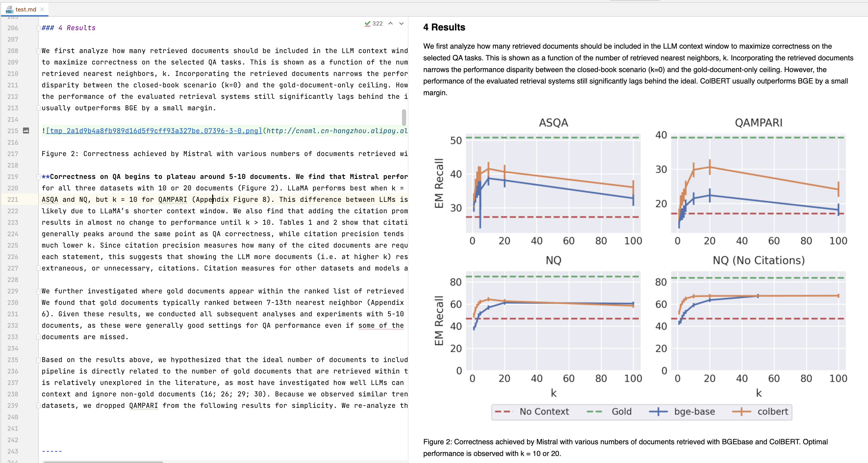The image size is (868, 463).
Task: Collapse the '### 4 Results' heading fold
Action: tap(39, 28)
